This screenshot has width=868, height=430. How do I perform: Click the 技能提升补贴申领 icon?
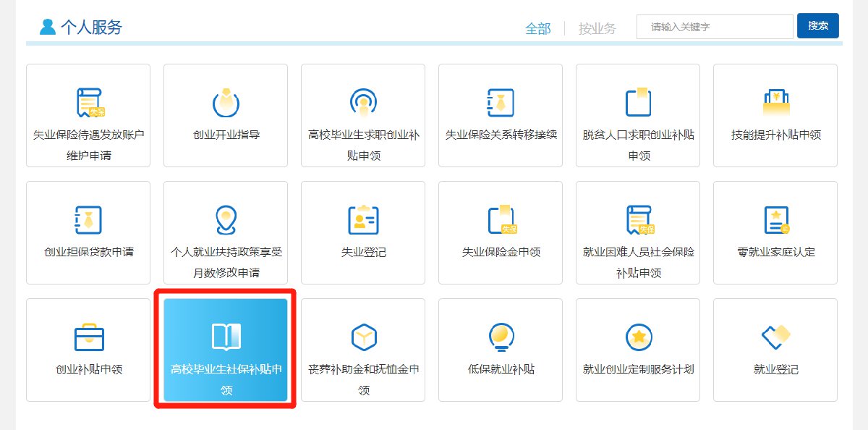(x=775, y=103)
